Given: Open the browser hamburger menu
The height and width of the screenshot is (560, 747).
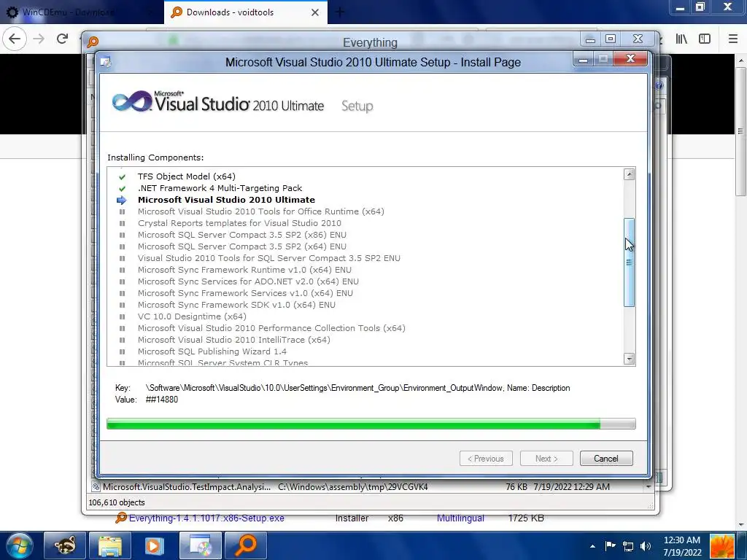Looking at the screenshot, I should [733, 39].
